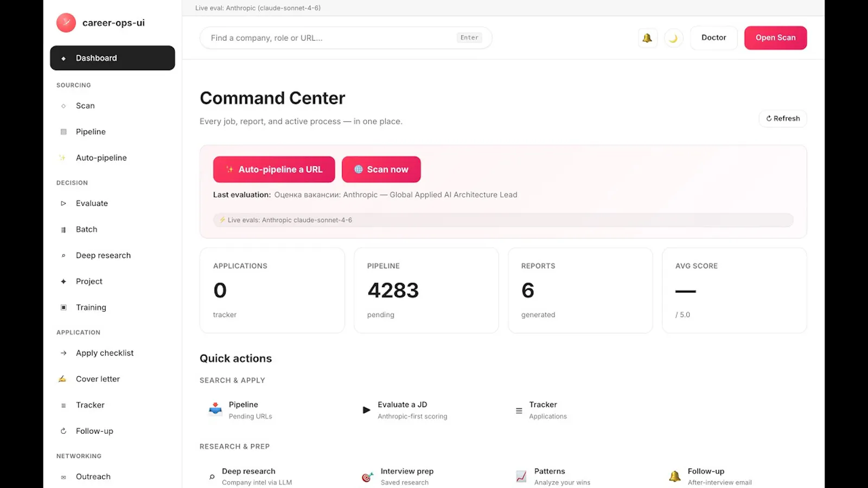Click the Project star icon in sidebar
The width and height of the screenshot is (868, 488).
[63, 281]
